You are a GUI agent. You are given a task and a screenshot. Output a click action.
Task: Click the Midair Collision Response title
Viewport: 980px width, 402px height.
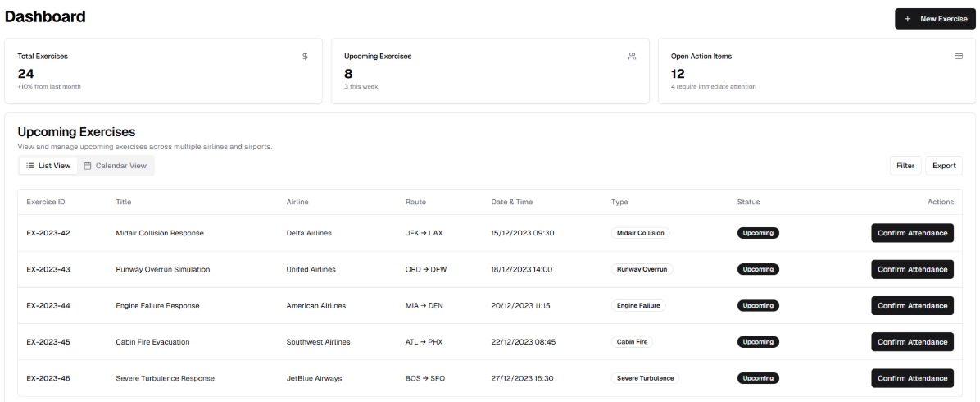pos(160,233)
